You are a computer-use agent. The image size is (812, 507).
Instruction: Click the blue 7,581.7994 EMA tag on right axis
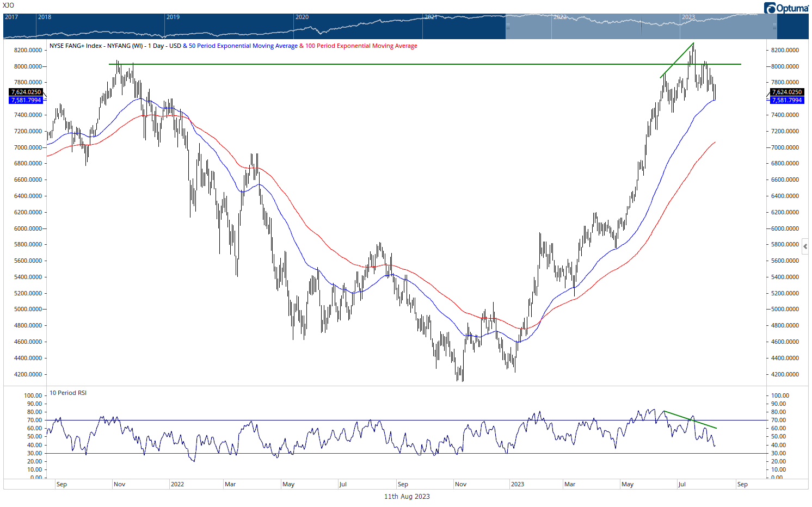(x=787, y=100)
